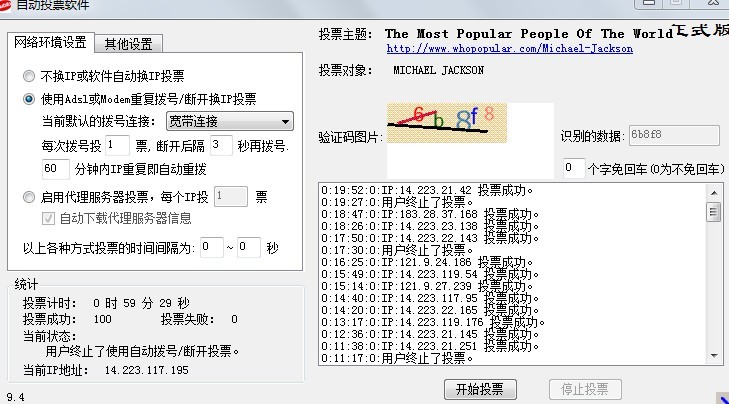The height and width of the screenshot is (404, 729).
Task: Click the log scrollbar thumb
Action: [x=714, y=212]
